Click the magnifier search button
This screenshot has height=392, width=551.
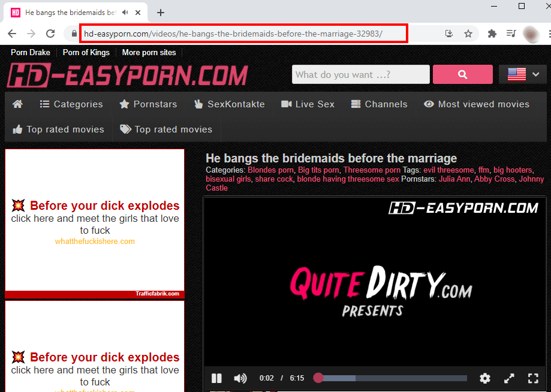click(462, 74)
